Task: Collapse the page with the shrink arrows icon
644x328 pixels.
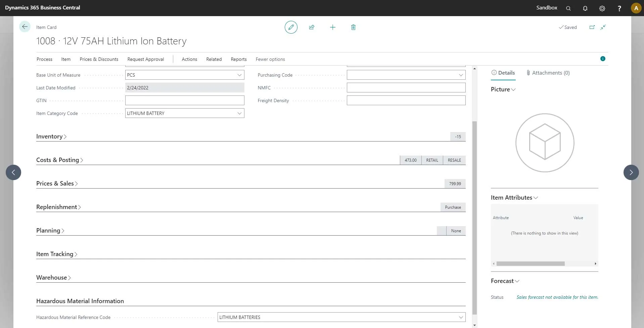Action: point(603,27)
